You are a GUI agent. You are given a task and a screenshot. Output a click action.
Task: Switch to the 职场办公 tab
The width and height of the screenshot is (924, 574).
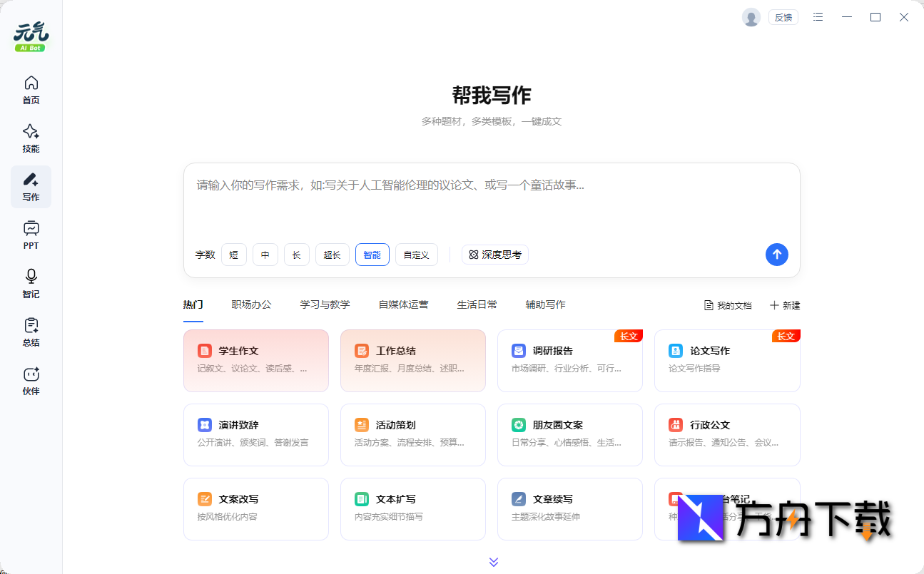(x=251, y=304)
